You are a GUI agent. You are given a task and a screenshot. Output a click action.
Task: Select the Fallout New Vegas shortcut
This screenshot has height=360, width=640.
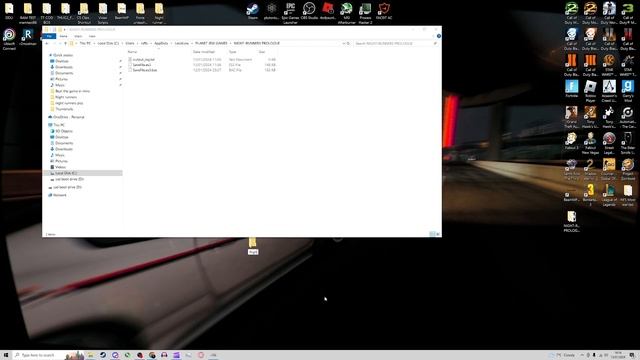click(590, 143)
